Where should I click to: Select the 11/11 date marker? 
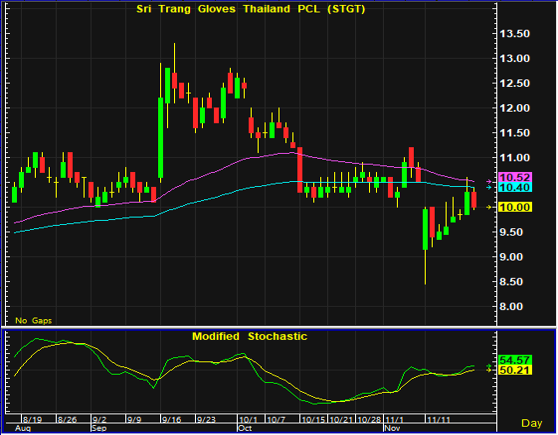point(438,420)
